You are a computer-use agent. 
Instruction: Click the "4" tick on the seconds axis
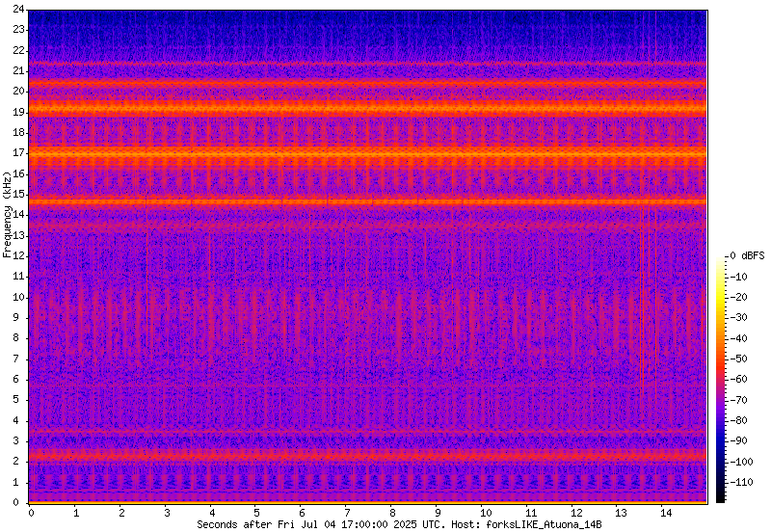[x=212, y=514]
